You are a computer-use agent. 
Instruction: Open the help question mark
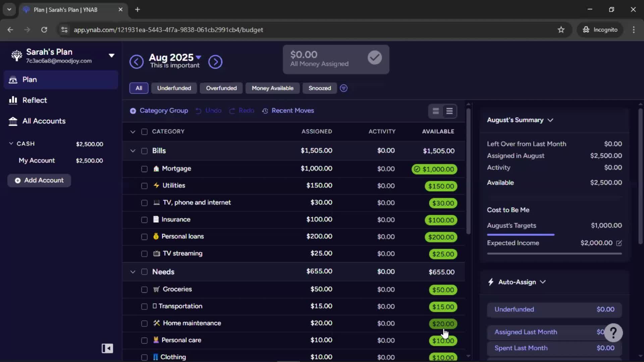(x=613, y=333)
